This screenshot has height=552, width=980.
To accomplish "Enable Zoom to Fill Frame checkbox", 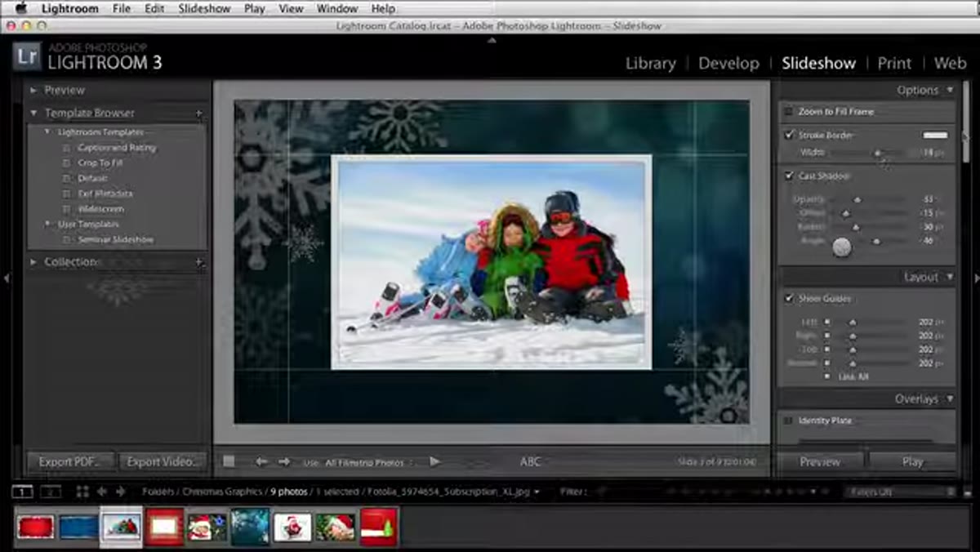I will tap(788, 111).
